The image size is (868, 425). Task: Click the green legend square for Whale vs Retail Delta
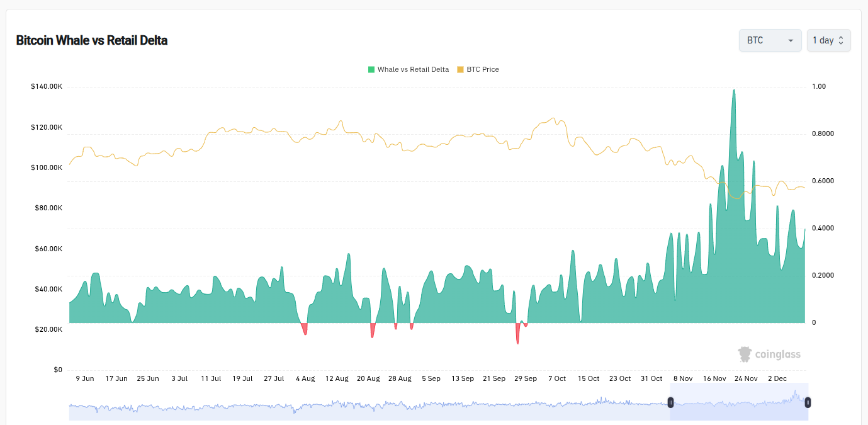click(372, 69)
